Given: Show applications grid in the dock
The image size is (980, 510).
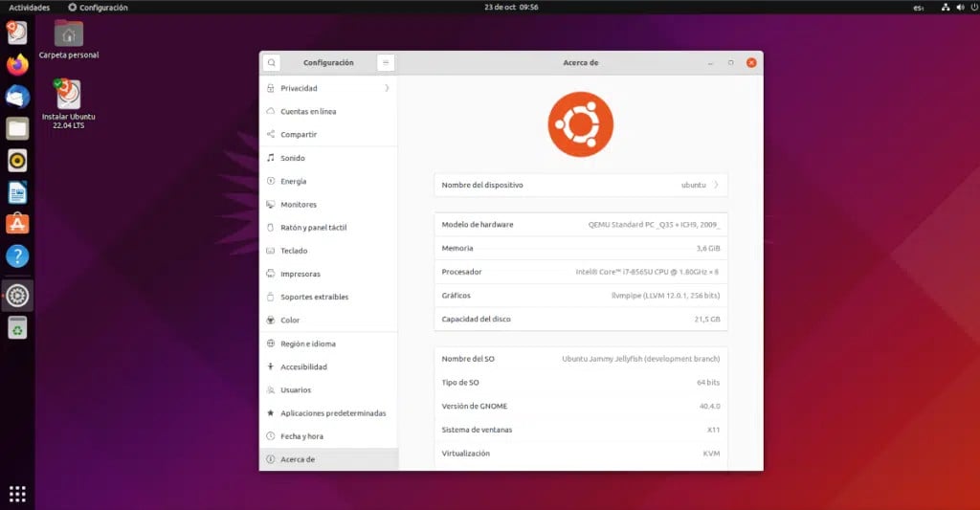Looking at the screenshot, I should pos(17,494).
